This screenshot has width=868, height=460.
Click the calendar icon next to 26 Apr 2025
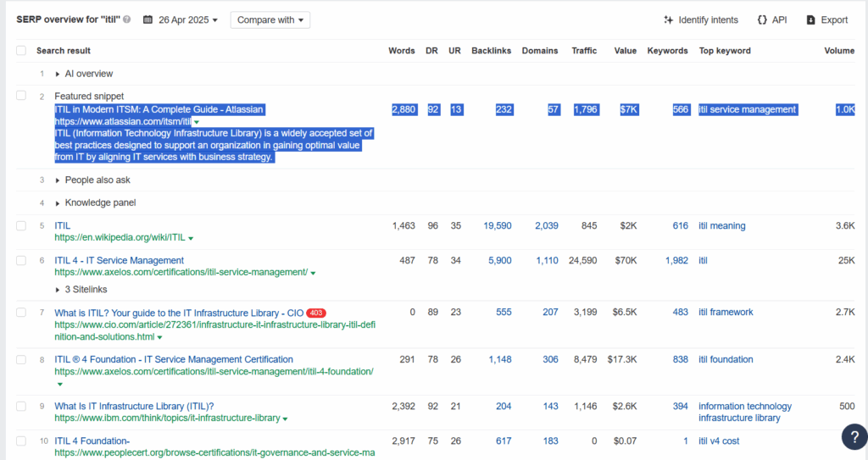[x=147, y=20]
